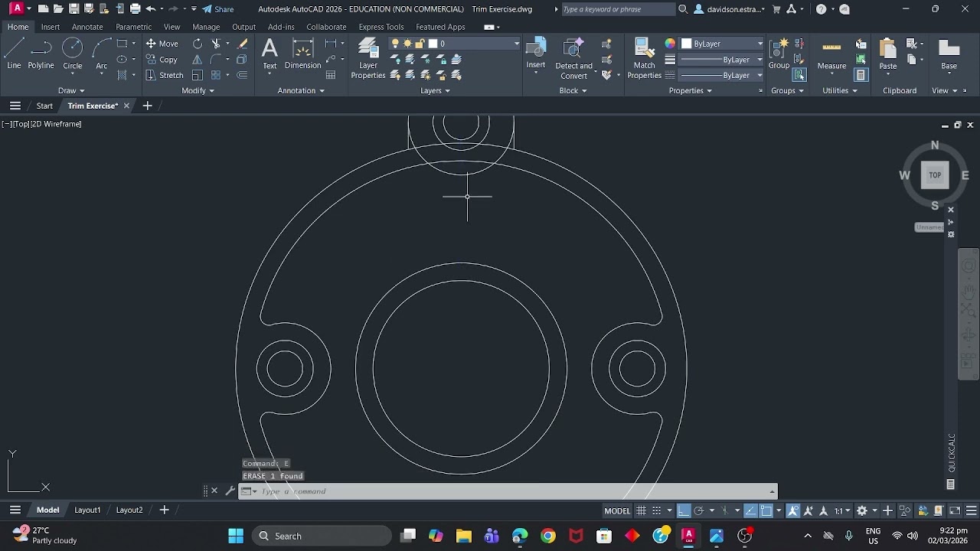Click the 2D Wireframe visual style label
Viewport: 980px width, 551px height.
point(56,124)
